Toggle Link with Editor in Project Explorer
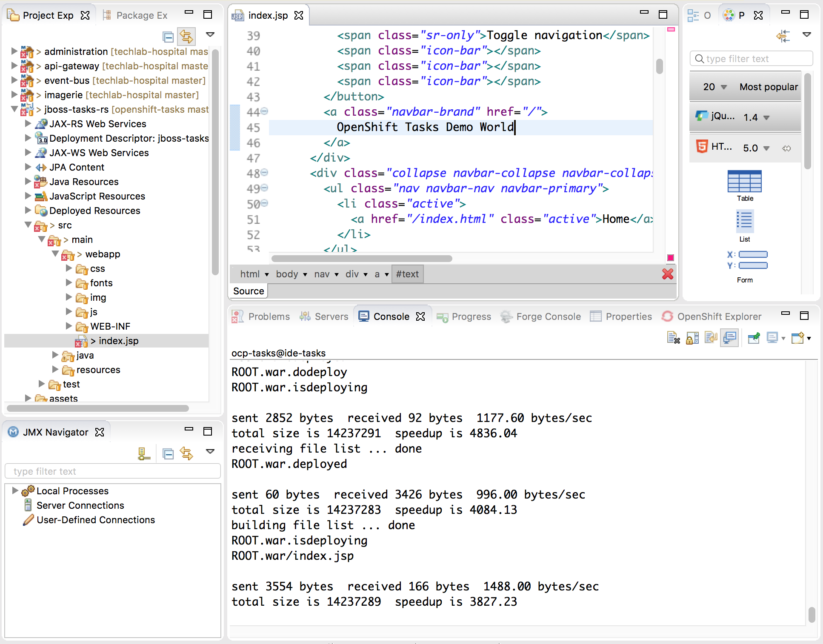 click(x=186, y=37)
